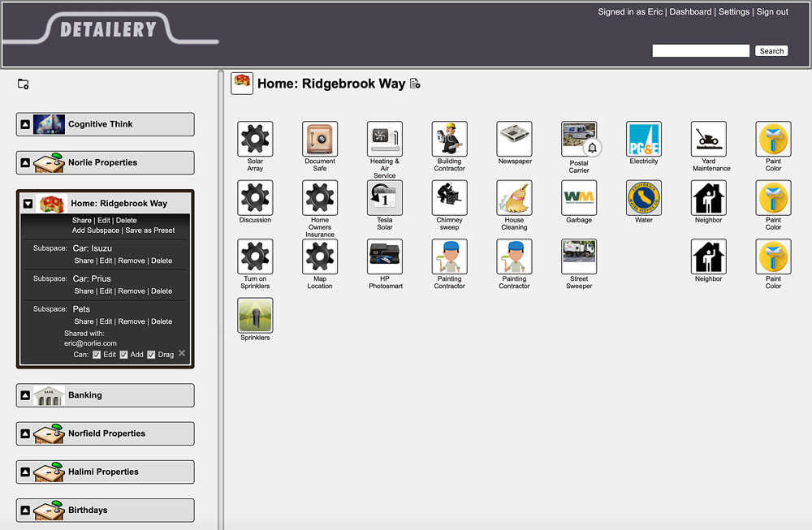812x530 pixels.
Task: Toggle the Add permission checkbox
Action: pyautogui.click(x=124, y=355)
